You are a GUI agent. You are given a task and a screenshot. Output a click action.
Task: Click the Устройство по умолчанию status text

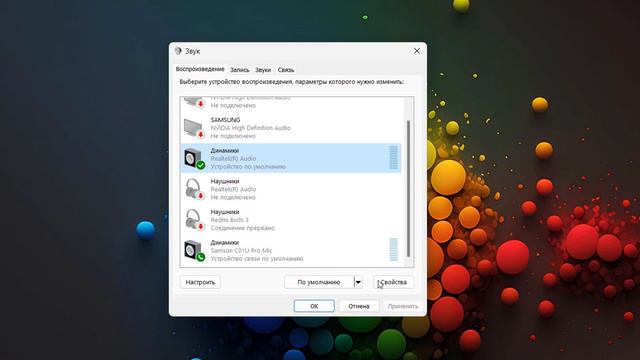pyautogui.click(x=248, y=167)
